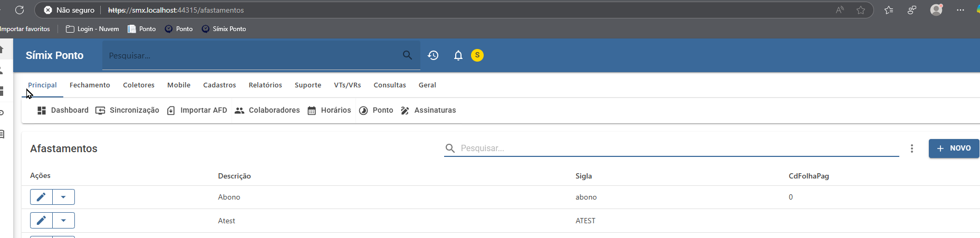Screen dimensions: 980x238
Task: Open Dashboard from the toolbar
Action: [x=63, y=111]
